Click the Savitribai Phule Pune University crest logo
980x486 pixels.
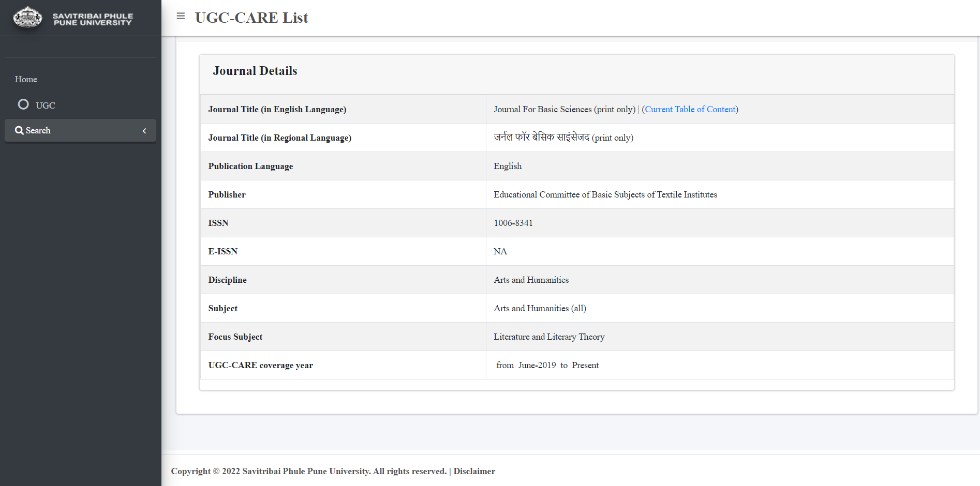[27, 18]
